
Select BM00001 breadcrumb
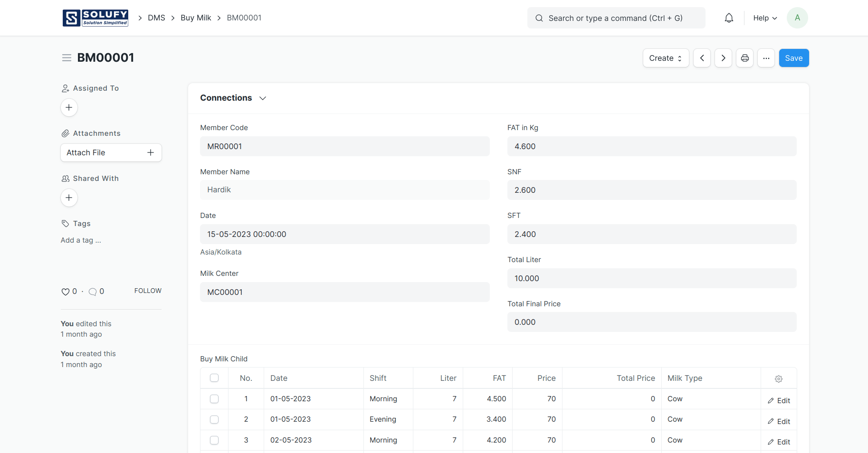244,18
